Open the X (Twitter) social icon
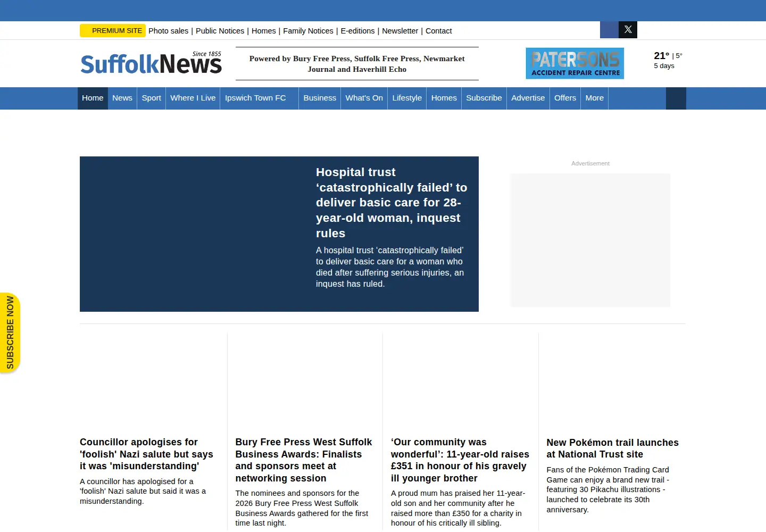 [x=628, y=30]
